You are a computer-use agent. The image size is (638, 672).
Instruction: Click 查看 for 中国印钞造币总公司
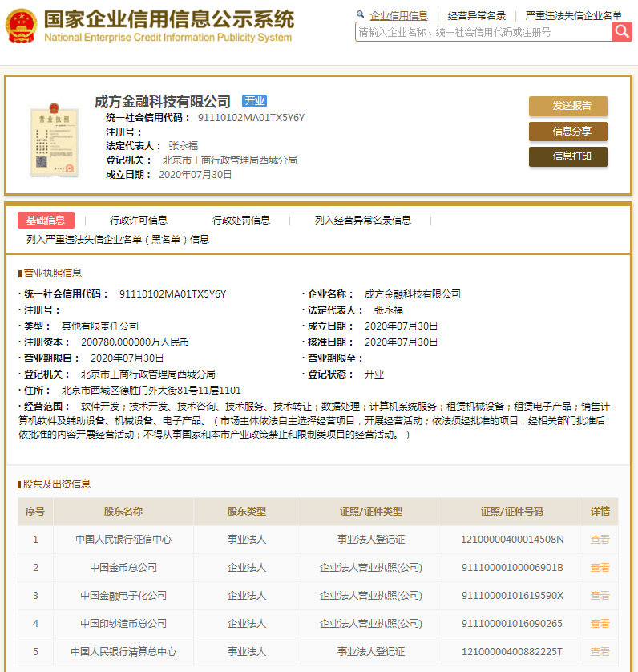coord(600,624)
